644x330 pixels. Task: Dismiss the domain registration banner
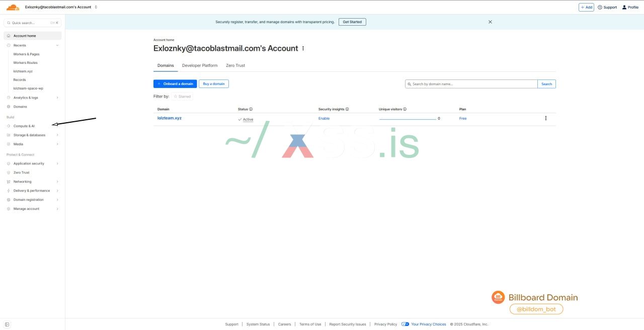click(490, 22)
